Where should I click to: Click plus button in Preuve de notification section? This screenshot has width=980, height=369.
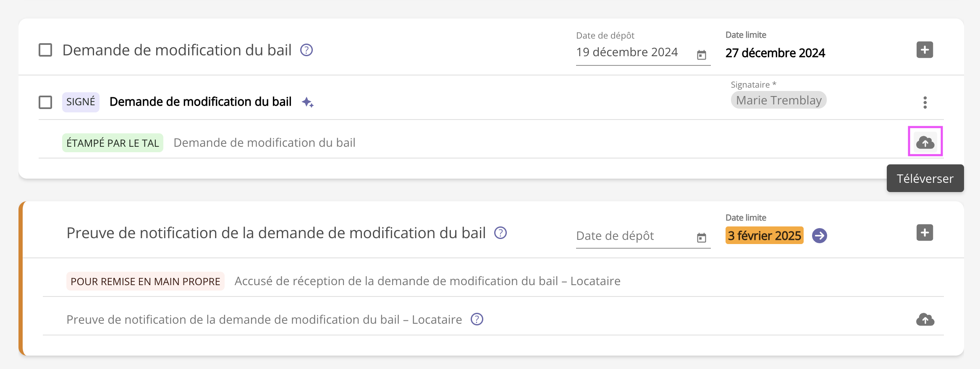[x=925, y=233]
